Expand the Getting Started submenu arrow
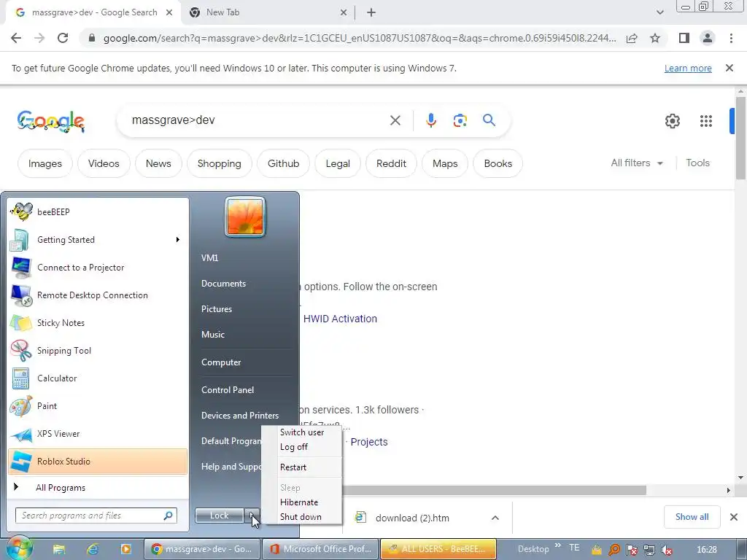 pyautogui.click(x=178, y=239)
